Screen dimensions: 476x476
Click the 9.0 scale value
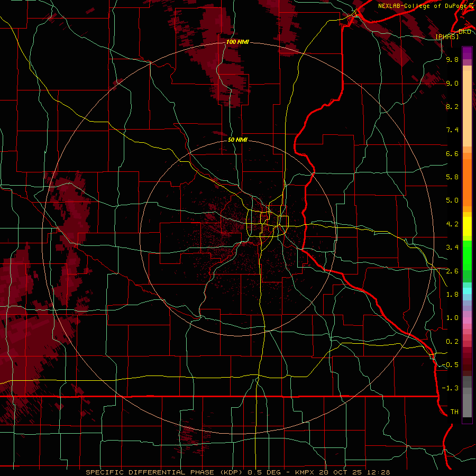[x=452, y=83]
